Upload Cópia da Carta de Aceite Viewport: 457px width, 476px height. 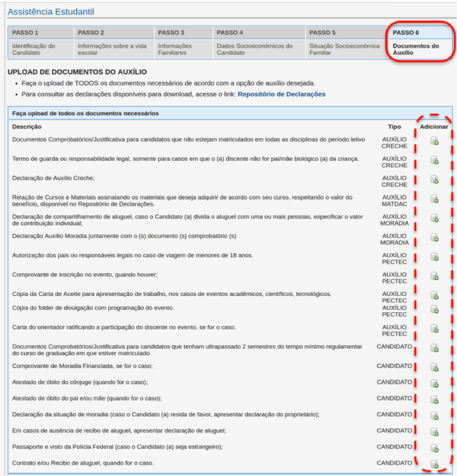(434, 296)
